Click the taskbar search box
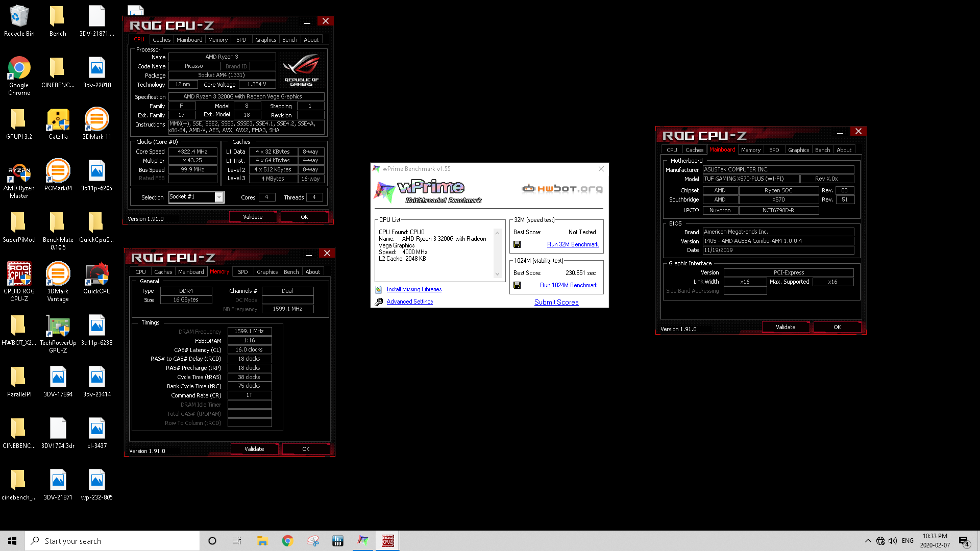This screenshot has height=551, width=980. coord(112,541)
